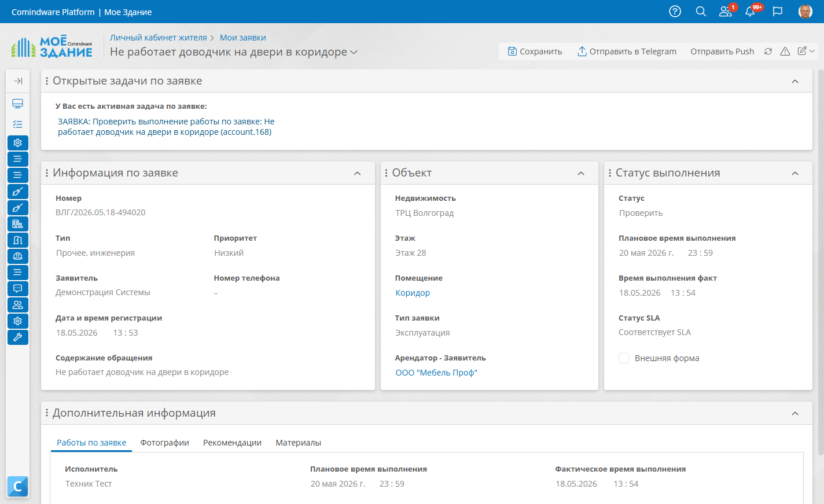Image resolution: width=824 pixels, height=504 pixels.
Task: Click the Сохранить button
Action: [535, 51]
